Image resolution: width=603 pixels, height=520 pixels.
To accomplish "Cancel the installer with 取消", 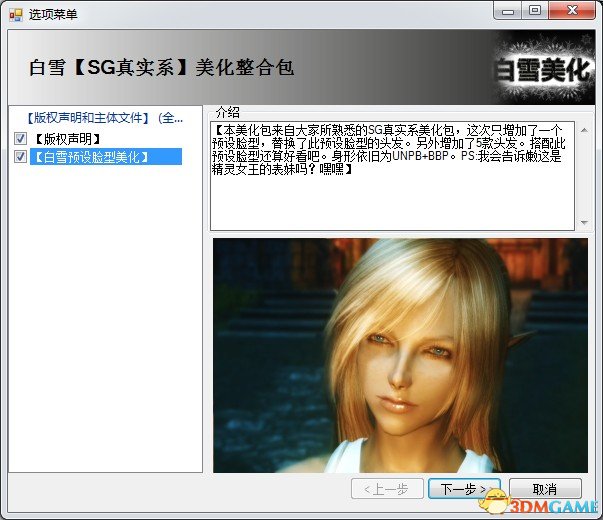I will (x=545, y=489).
